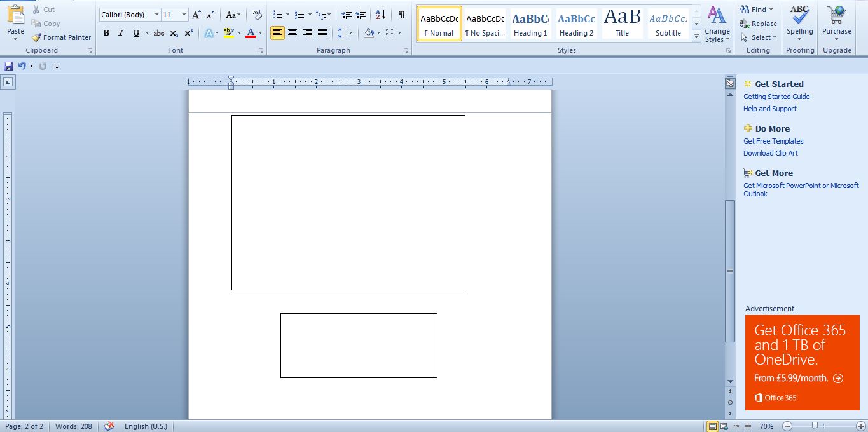The height and width of the screenshot is (432, 868).
Task: Open the Change Styles menu
Action: point(717,25)
